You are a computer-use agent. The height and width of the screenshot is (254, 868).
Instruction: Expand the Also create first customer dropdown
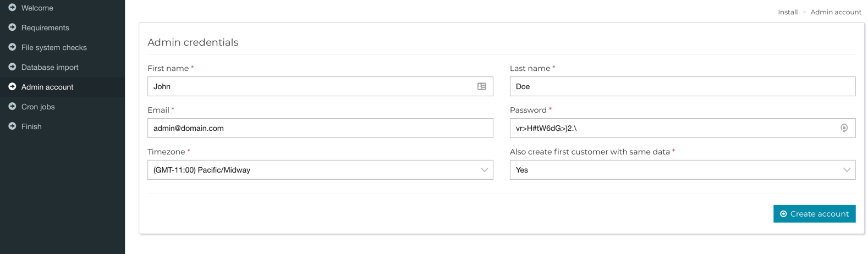point(683,170)
